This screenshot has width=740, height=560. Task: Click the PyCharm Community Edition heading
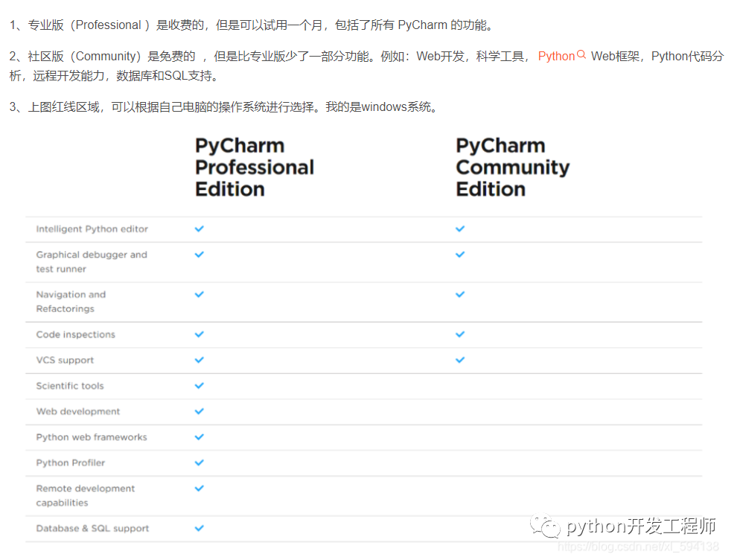tap(513, 167)
